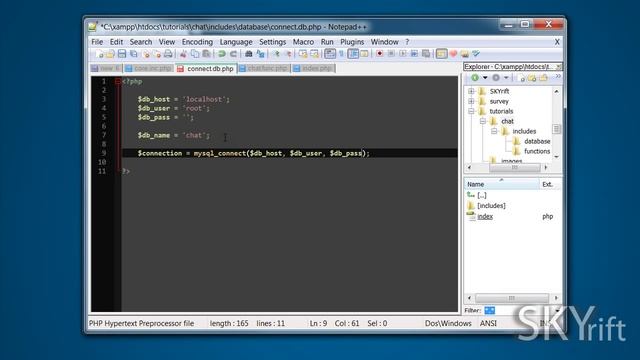This screenshot has height=360, width=640.
Task: Start macro recording with the red dot icon
Action: pos(380,54)
